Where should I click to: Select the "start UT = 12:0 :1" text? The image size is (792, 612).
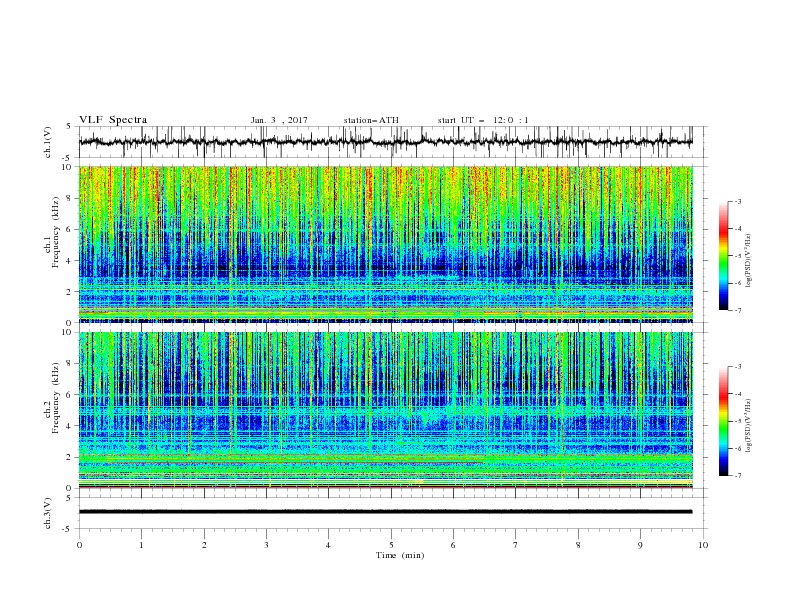[x=483, y=120]
